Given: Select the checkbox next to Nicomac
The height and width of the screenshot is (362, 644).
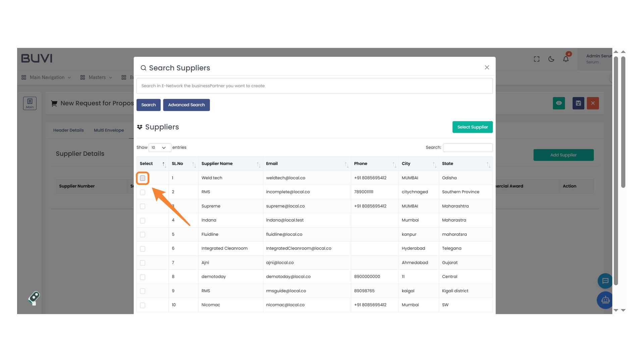Looking at the screenshot, I should [x=142, y=305].
